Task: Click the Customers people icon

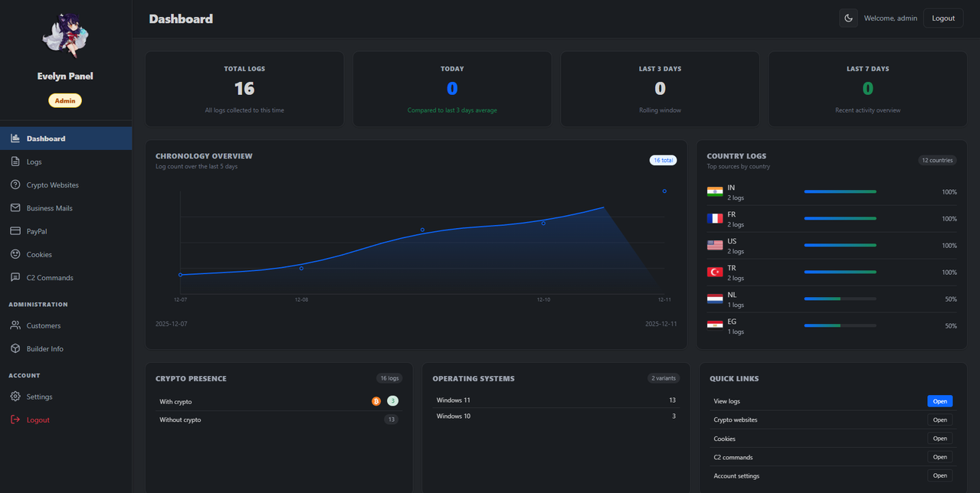Action: click(x=15, y=325)
